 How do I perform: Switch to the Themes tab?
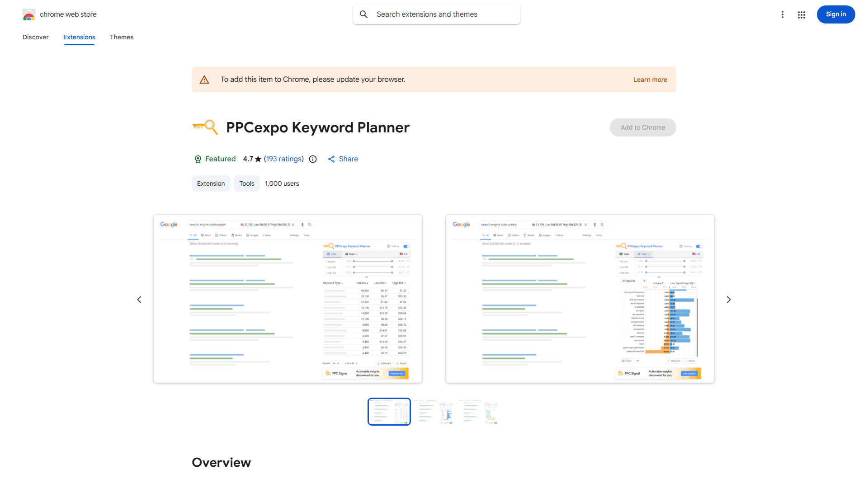(x=121, y=37)
